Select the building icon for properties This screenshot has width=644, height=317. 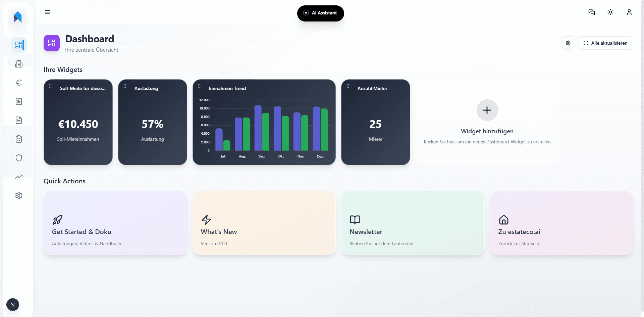pos(19,63)
